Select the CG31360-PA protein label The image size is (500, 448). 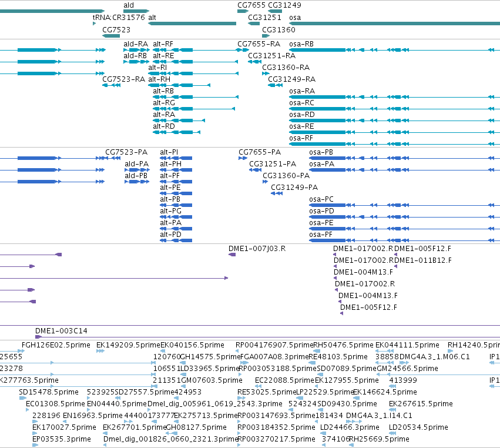(x=286, y=176)
